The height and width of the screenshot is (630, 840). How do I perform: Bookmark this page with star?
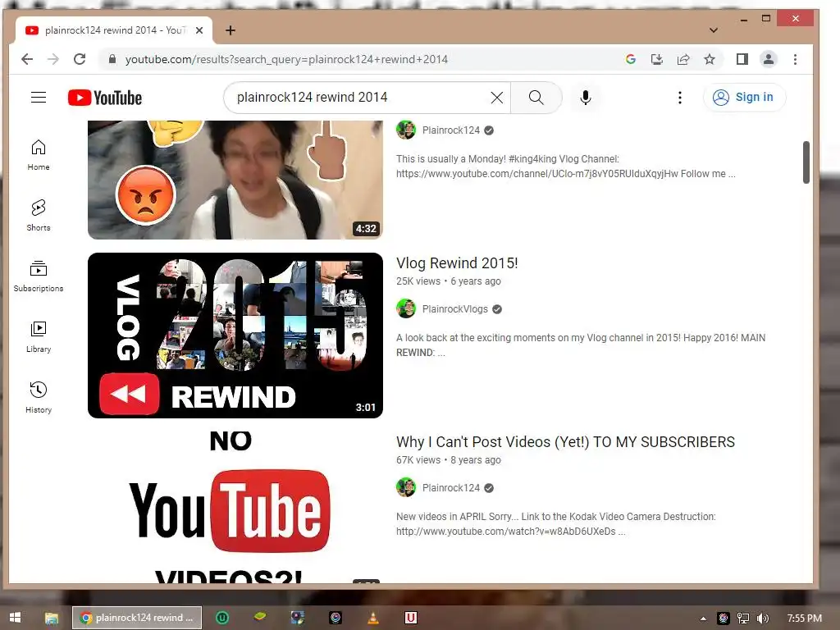click(x=710, y=59)
